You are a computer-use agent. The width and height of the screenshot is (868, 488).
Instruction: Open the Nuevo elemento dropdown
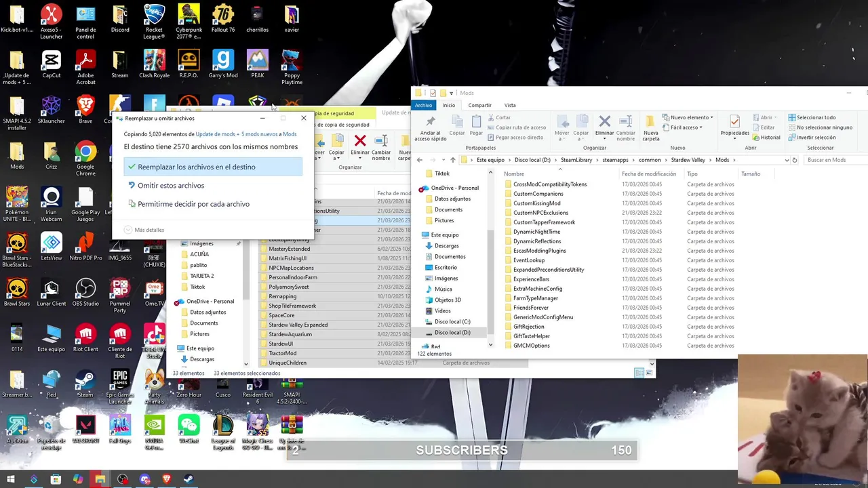coord(688,117)
